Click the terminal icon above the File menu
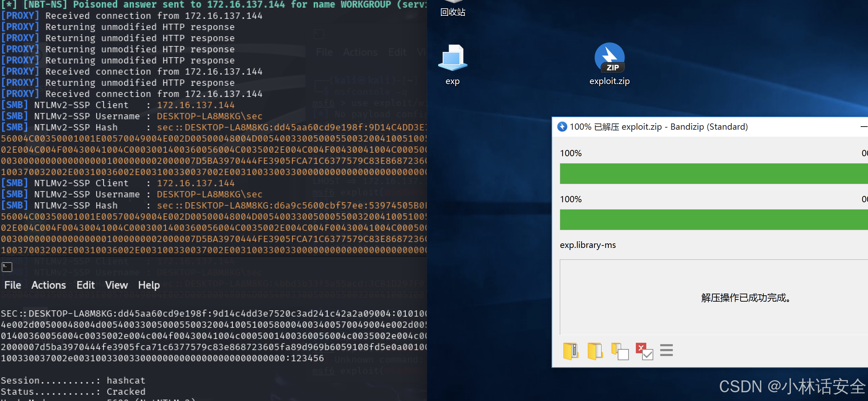 7,267
